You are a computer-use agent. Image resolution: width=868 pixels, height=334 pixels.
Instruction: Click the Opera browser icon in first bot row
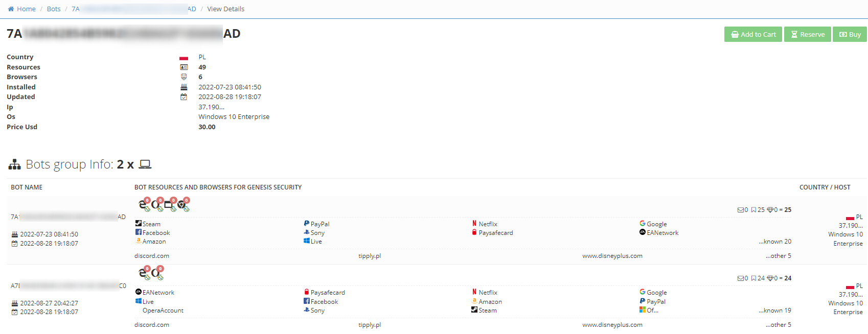(x=156, y=204)
